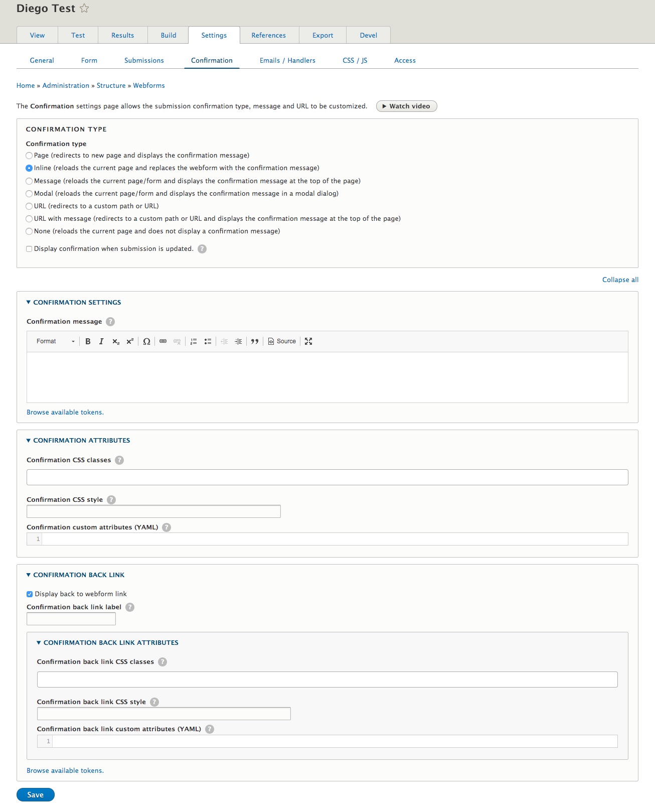Star the Diego Test webform

pos(84,9)
